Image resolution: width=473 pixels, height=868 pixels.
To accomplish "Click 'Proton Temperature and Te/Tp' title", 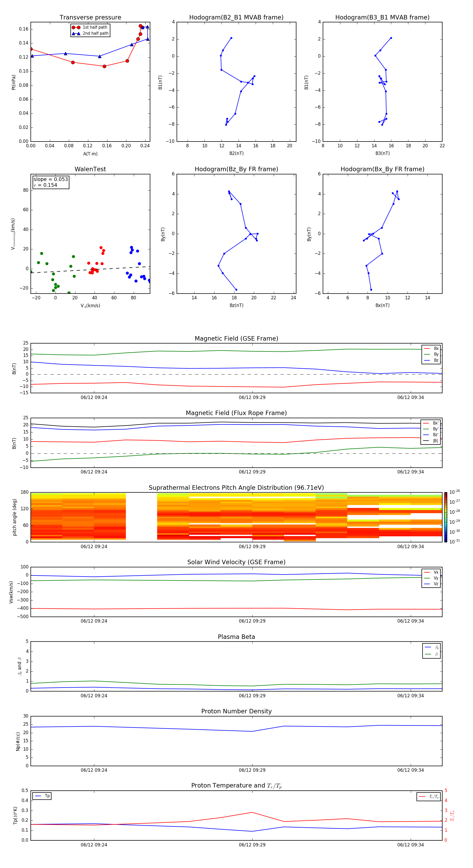I will click(236, 786).
